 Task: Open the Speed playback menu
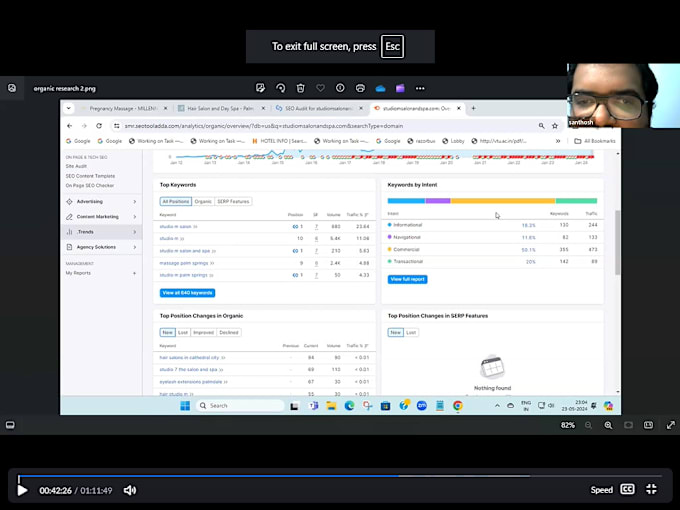click(x=602, y=490)
